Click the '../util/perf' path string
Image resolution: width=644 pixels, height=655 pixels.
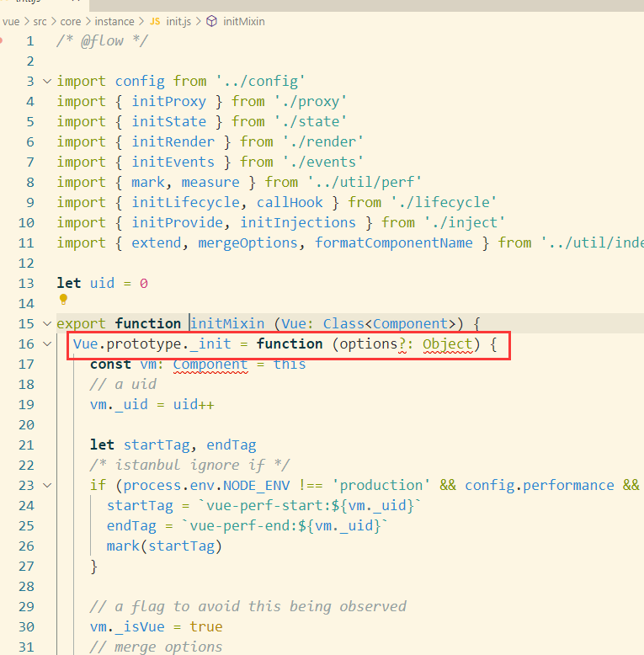click(365, 182)
